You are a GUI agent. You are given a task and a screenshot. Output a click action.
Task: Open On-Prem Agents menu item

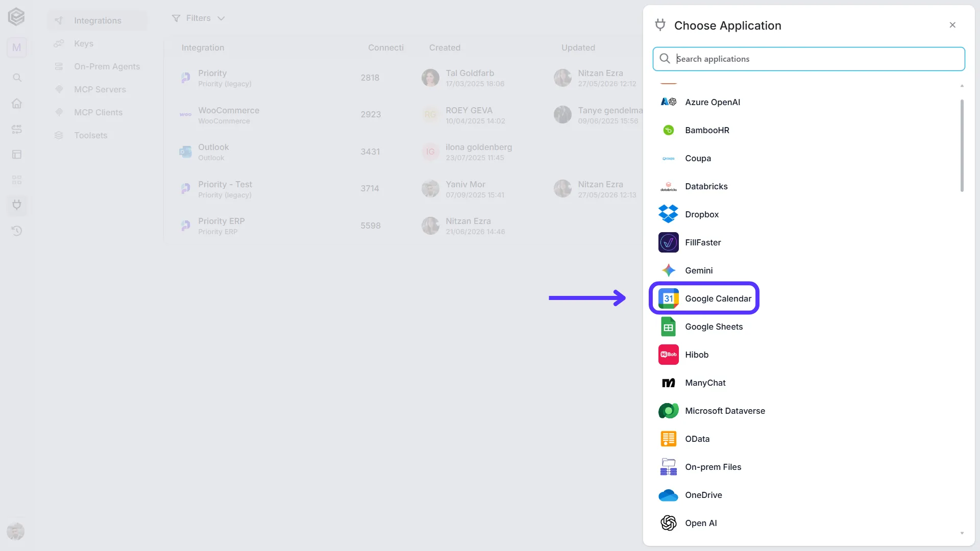click(97, 66)
